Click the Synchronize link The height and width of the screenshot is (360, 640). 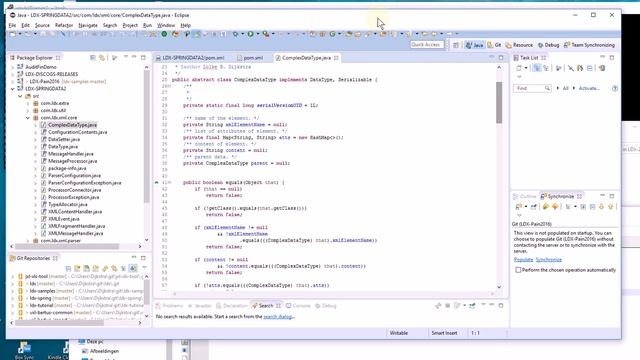(x=549, y=260)
